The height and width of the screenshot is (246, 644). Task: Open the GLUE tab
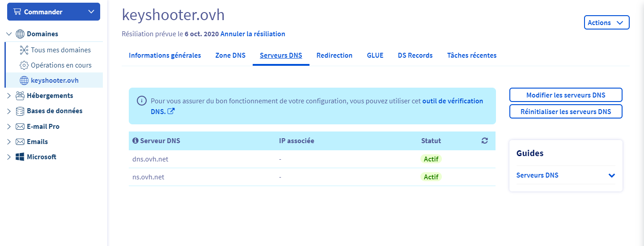point(375,55)
